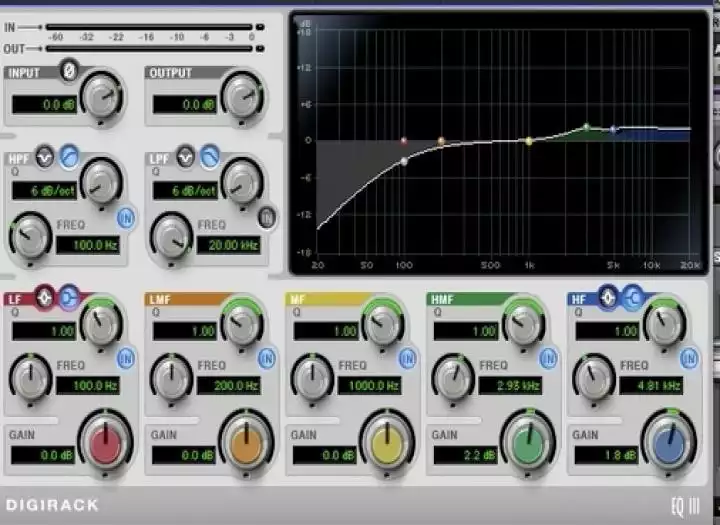Click the MF 1000.0 Hz frequency field
The height and width of the screenshot is (525, 720).
[370, 385]
